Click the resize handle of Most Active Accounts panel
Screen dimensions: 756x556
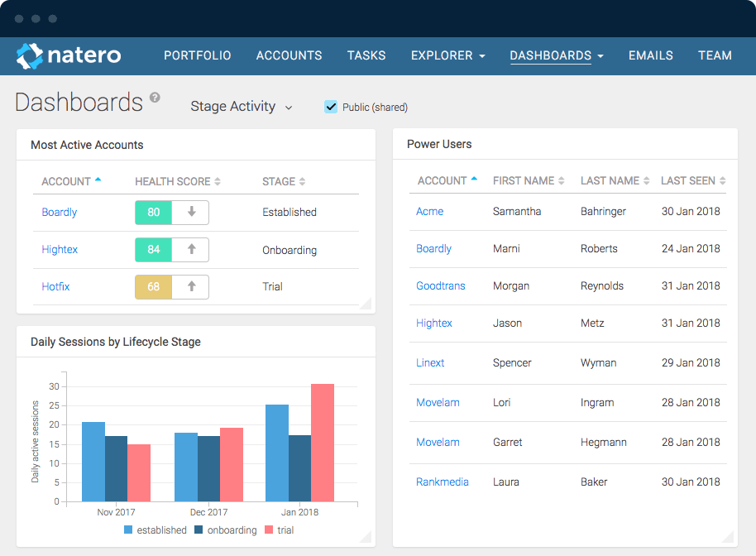point(366,304)
